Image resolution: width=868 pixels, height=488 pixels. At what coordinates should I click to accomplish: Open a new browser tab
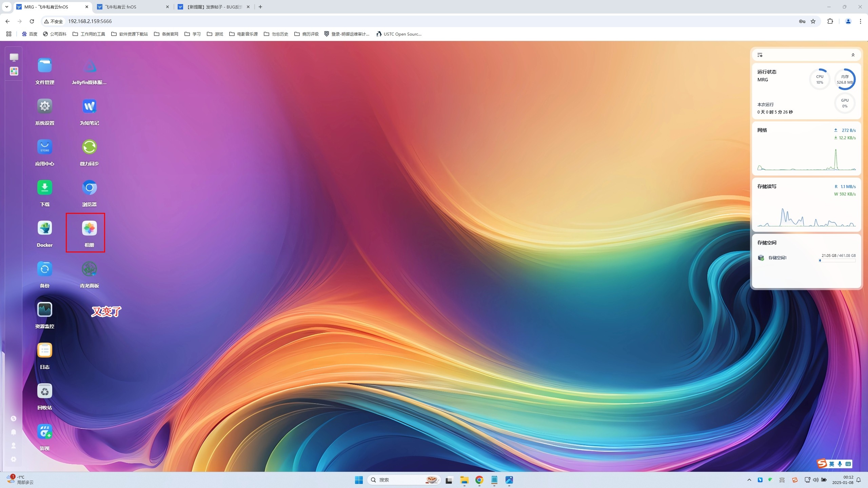260,7
